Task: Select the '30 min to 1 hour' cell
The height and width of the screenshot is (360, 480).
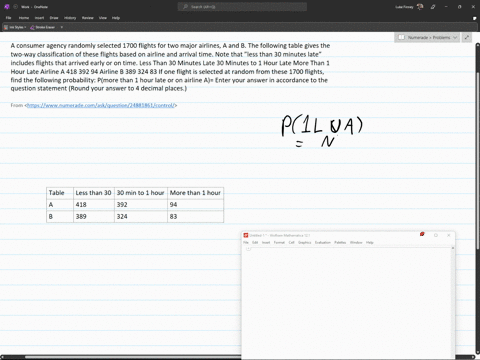Action: pos(141,193)
